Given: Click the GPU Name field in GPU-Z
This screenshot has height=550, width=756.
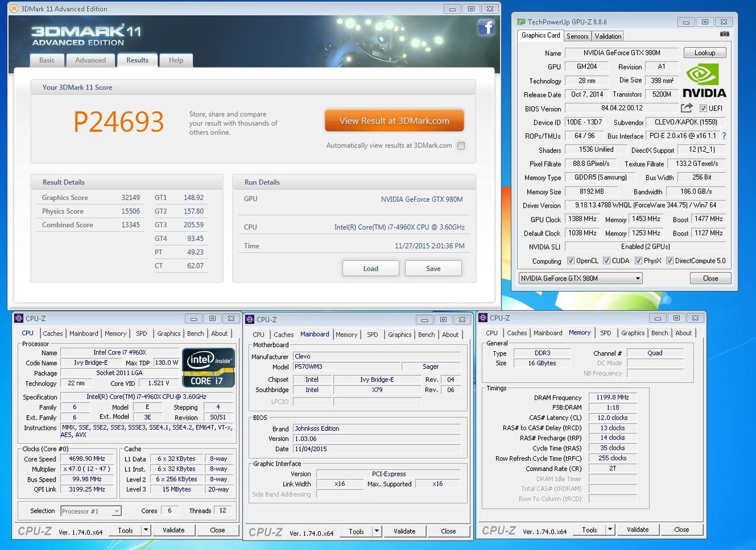Looking at the screenshot, I should (x=621, y=53).
